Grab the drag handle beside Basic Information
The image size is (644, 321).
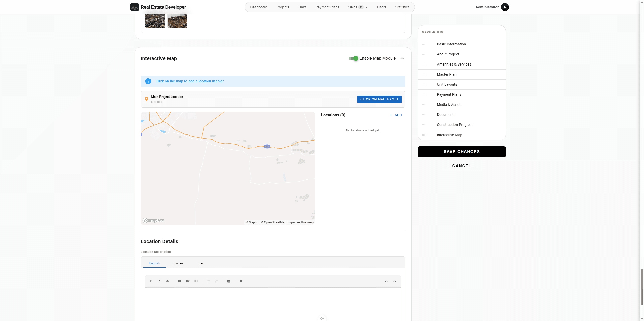click(x=424, y=44)
